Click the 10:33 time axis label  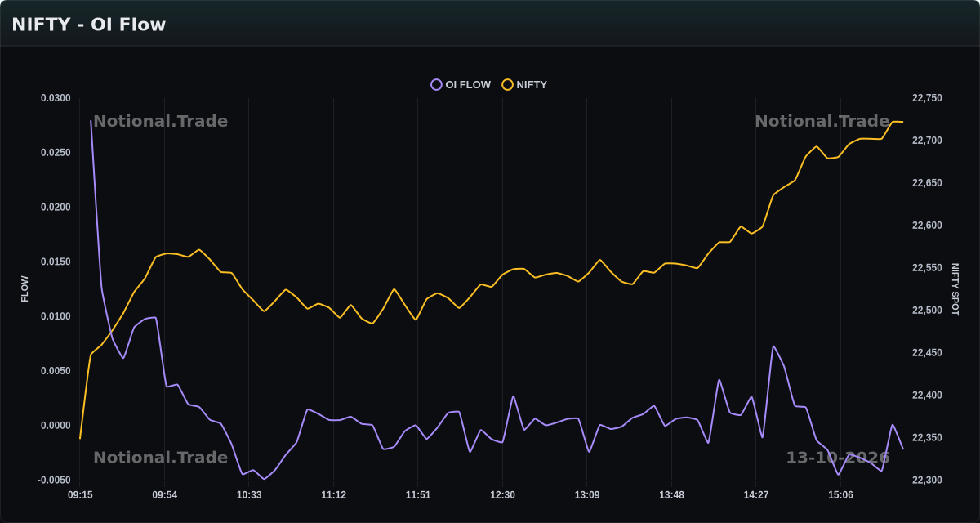tap(249, 495)
